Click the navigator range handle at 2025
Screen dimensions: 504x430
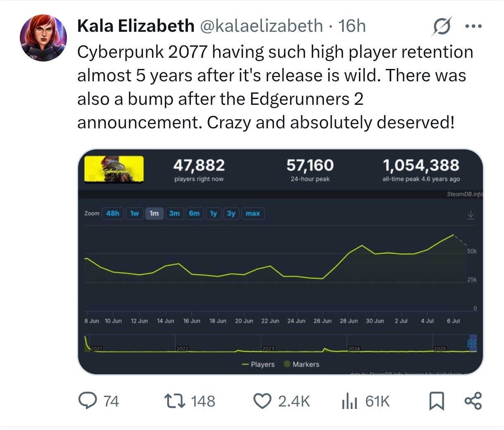click(470, 343)
